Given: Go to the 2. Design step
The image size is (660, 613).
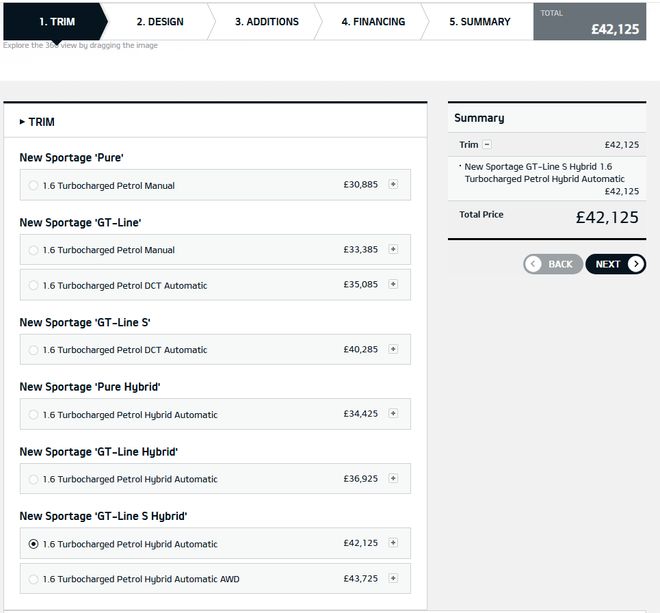Looking at the screenshot, I should tap(160, 21).
